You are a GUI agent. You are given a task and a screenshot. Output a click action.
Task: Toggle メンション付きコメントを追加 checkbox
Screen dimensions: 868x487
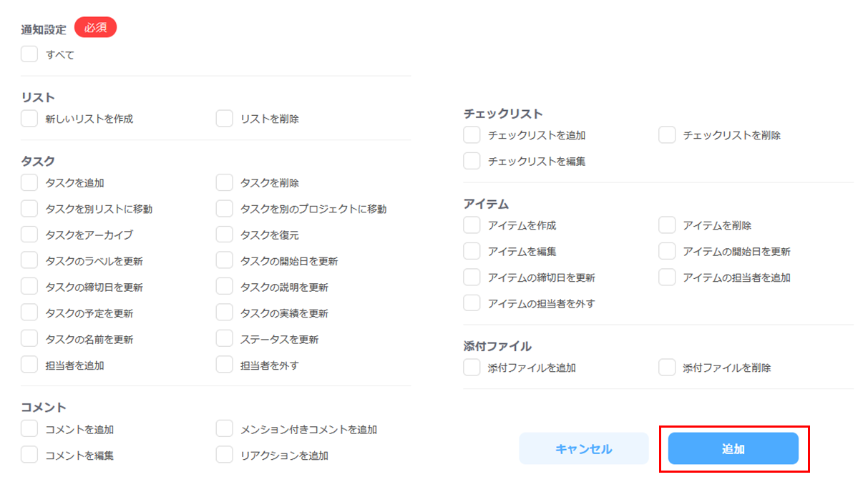click(x=225, y=429)
